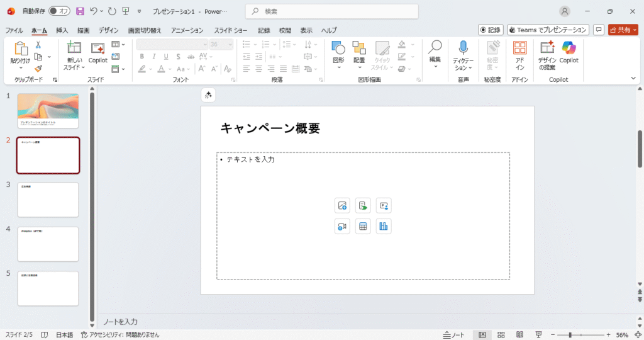Switch to slide sorter view icon
The width and height of the screenshot is (644, 340).
coord(501,335)
